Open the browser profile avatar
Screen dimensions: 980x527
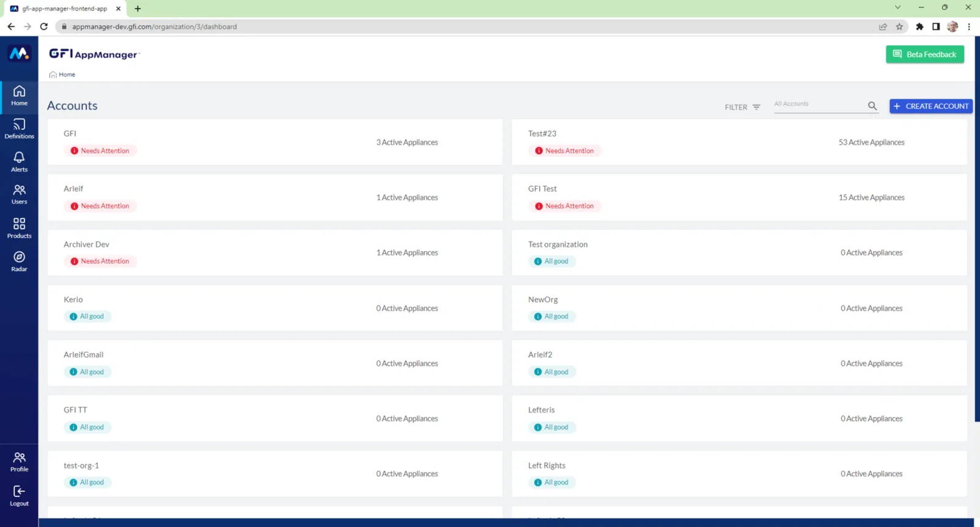[952, 26]
